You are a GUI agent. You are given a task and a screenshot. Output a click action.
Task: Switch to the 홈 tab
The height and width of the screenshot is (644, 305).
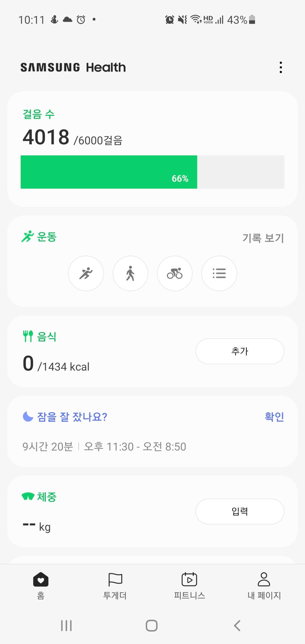click(41, 585)
